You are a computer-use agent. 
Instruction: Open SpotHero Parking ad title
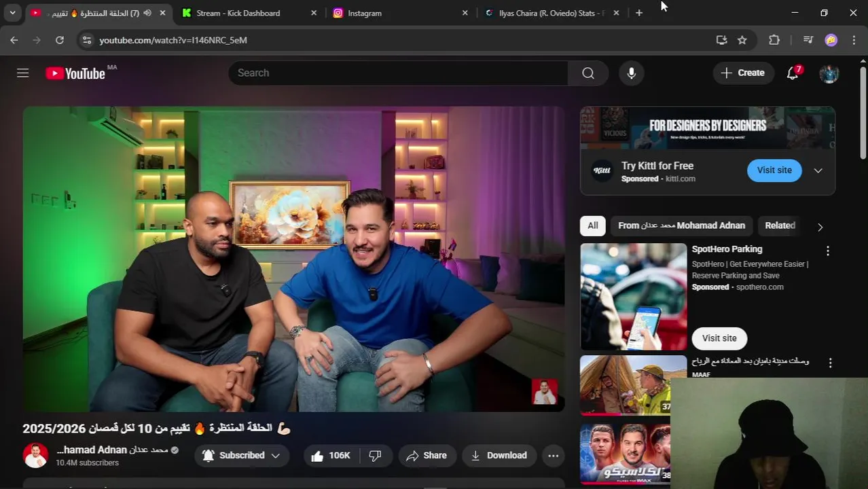tap(727, 249)
